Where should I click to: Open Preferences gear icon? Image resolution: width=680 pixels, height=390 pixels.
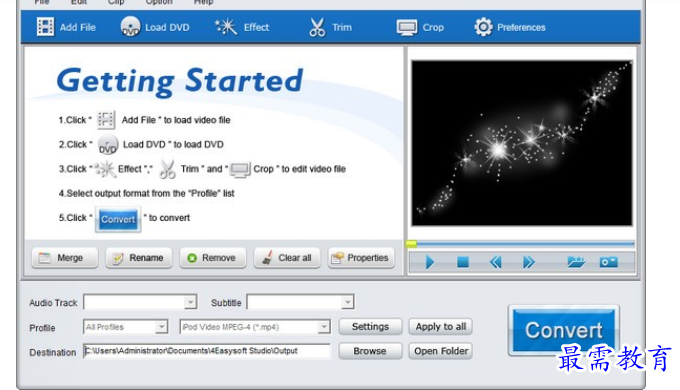tap(483, 27)
